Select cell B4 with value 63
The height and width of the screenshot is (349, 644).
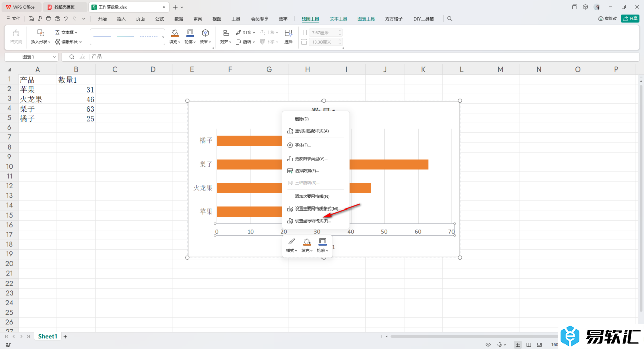point(76,109)
